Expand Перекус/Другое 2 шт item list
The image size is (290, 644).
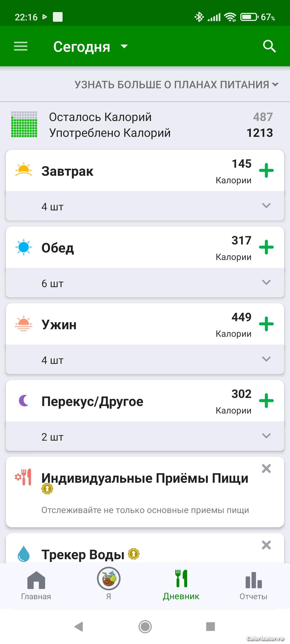click(x=266, y=436)
